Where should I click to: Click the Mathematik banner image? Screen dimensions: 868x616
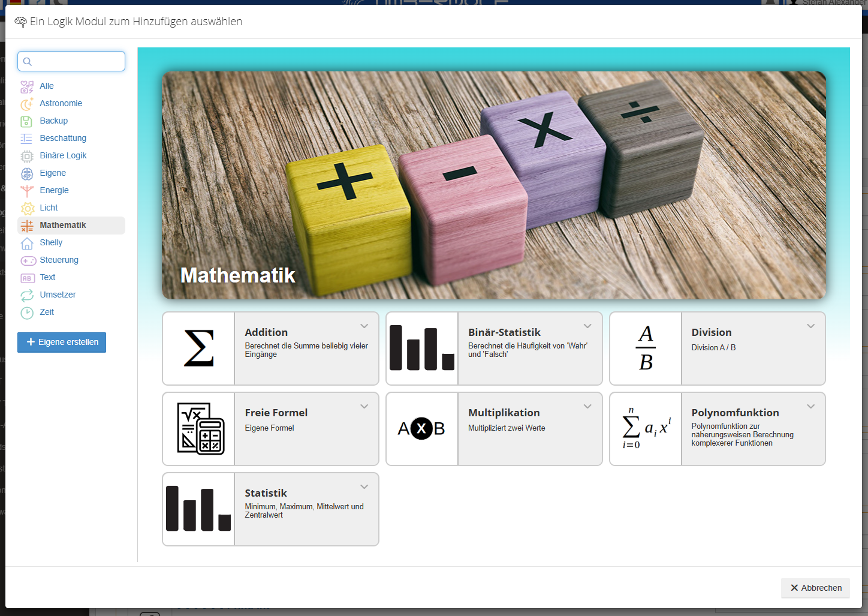point(493,185)
